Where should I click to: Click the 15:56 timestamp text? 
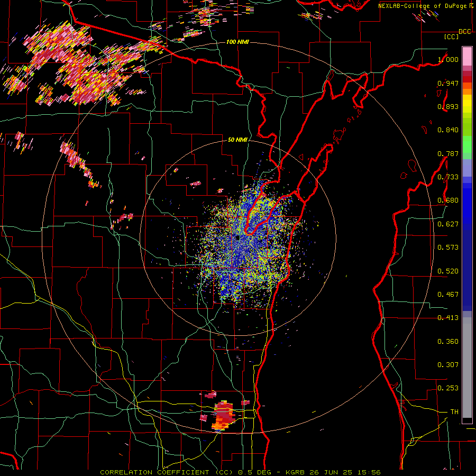(368, 472)
